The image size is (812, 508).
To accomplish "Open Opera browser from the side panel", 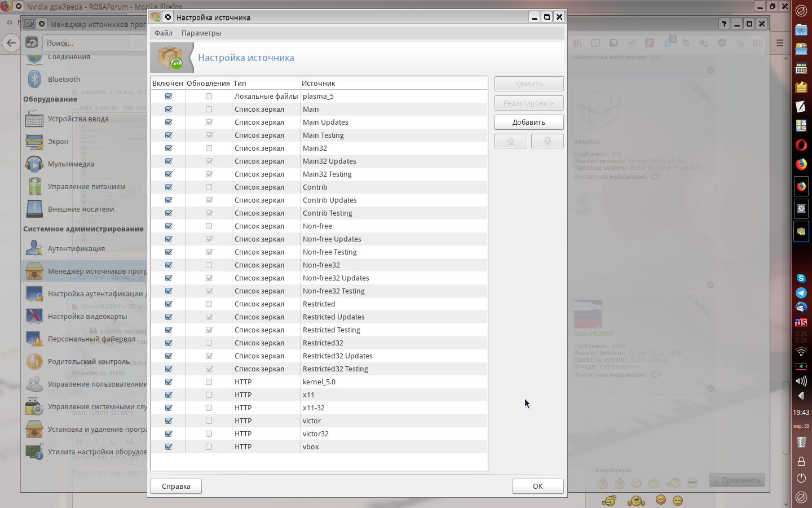I will click(x=801, y=145).
